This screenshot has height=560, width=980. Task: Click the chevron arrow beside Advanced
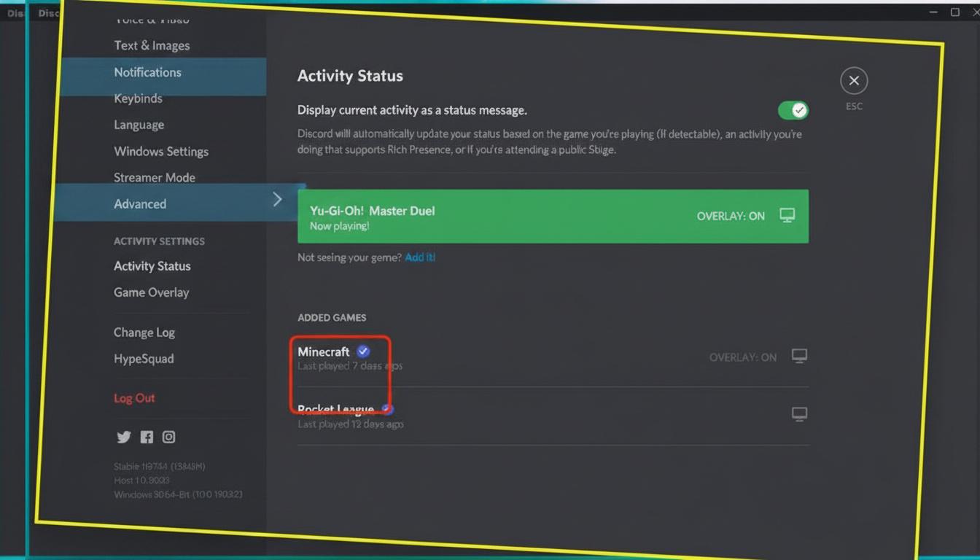tap(277, 199)
